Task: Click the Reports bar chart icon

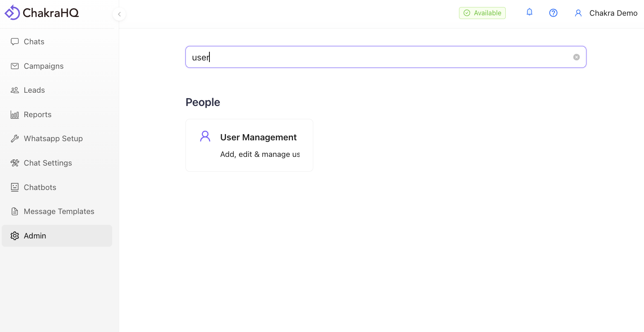Action: 15,115
